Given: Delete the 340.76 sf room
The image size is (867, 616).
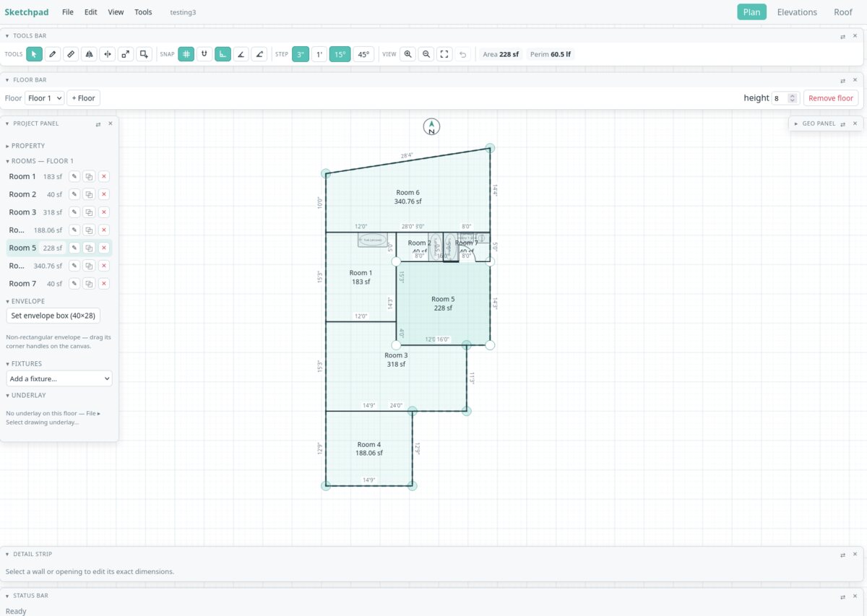Looking at the screenshot, I should coord(104,266).
